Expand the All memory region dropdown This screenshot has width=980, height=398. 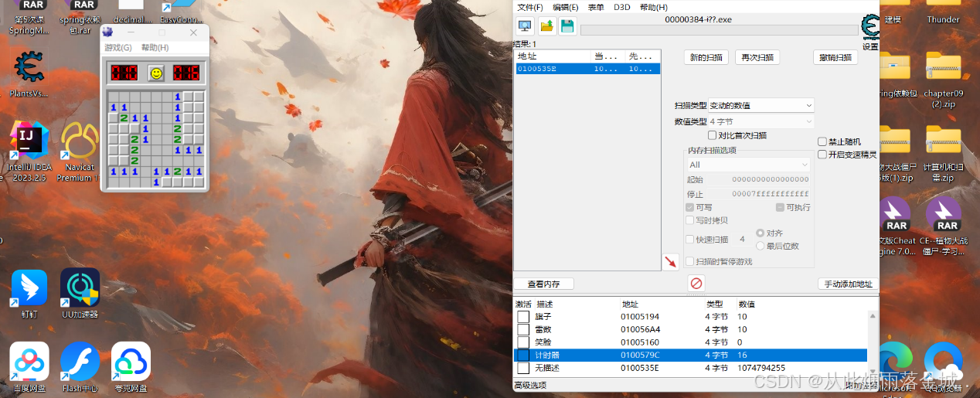pos(747,165)
